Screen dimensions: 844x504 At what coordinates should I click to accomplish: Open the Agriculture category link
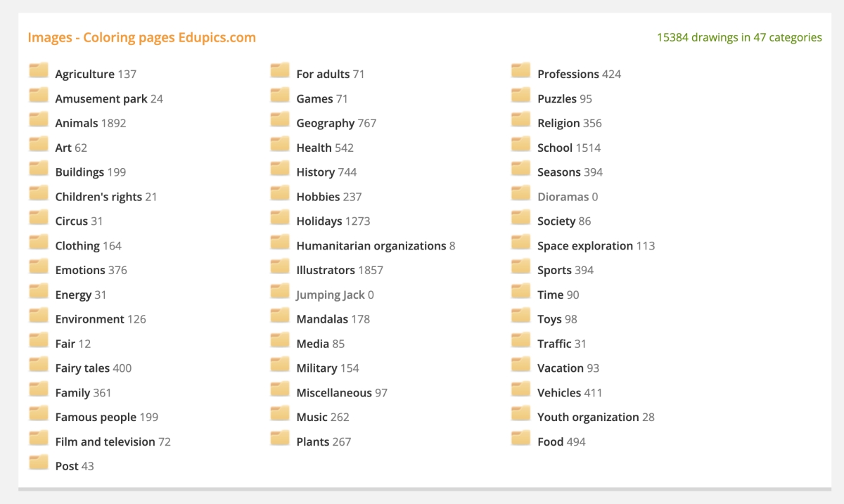click(x=84, y=74)
